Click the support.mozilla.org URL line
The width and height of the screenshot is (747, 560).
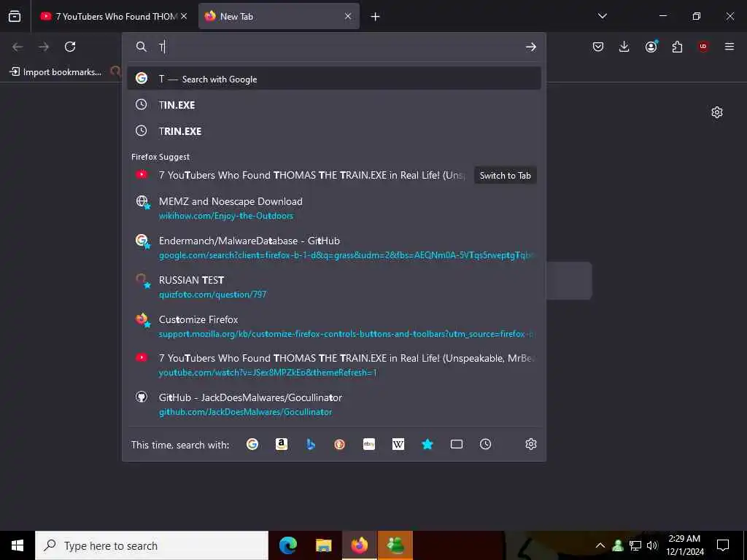tap(346, 334)
